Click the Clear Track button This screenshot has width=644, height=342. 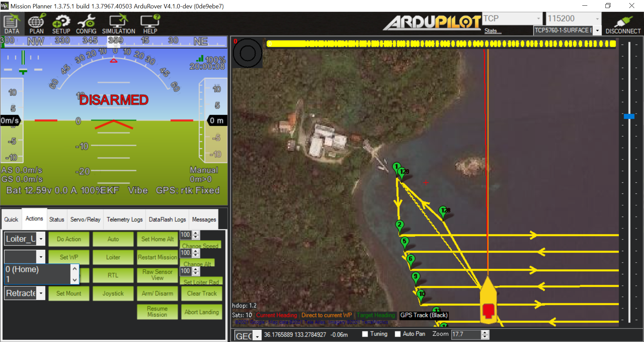202,293
